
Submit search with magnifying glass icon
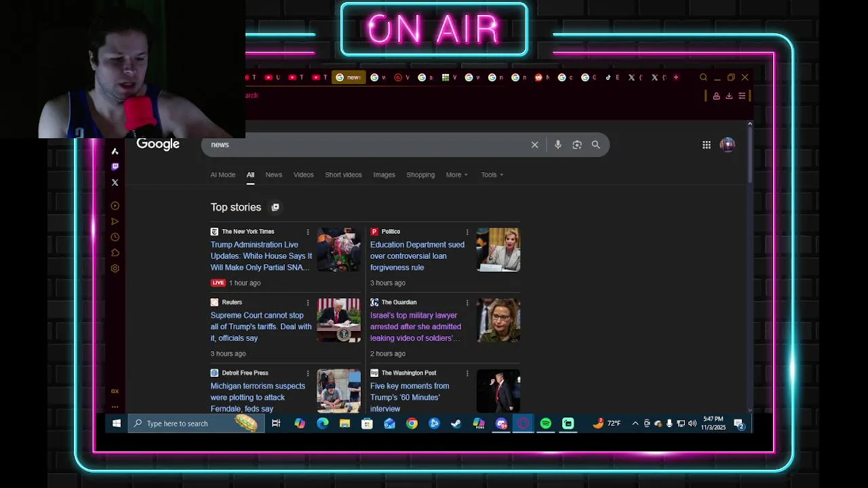coord(595,144)
